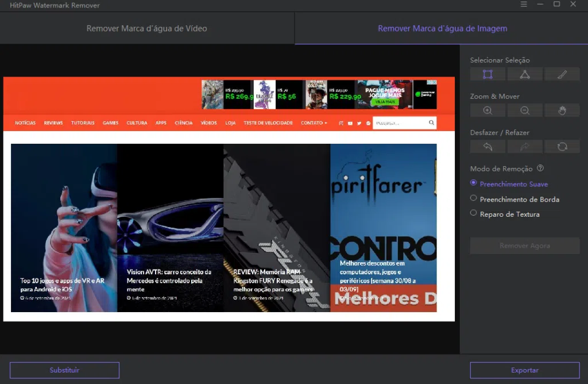Click CIÊNCIA in the image's navigation bar

tap(183, 123)
